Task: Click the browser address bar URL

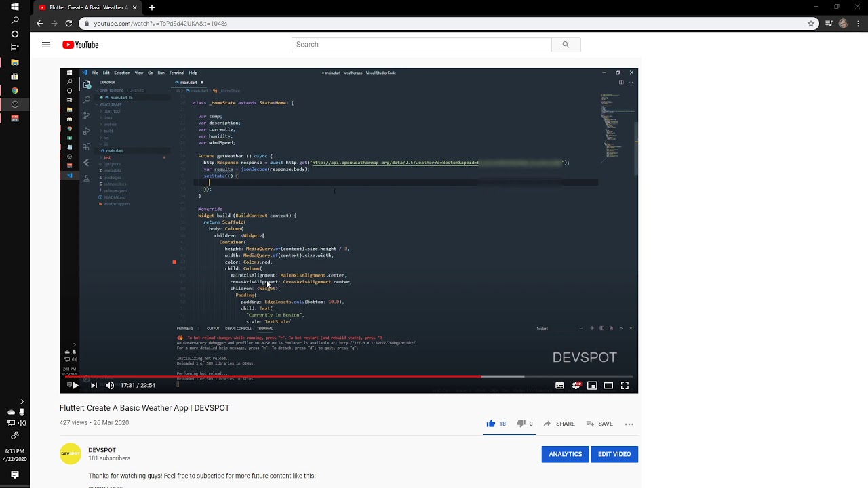Action: (161, 23)
